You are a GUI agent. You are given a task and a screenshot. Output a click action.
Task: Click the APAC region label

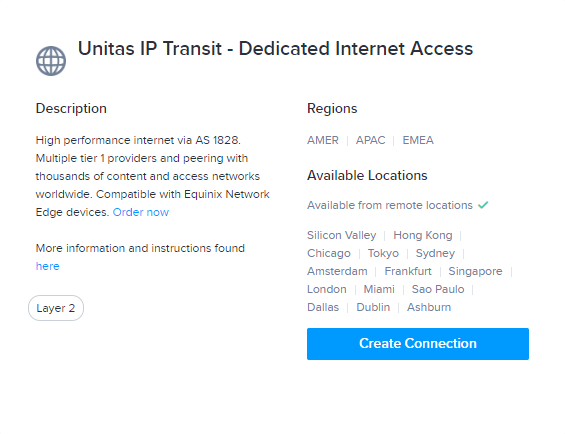click(370, 140)
